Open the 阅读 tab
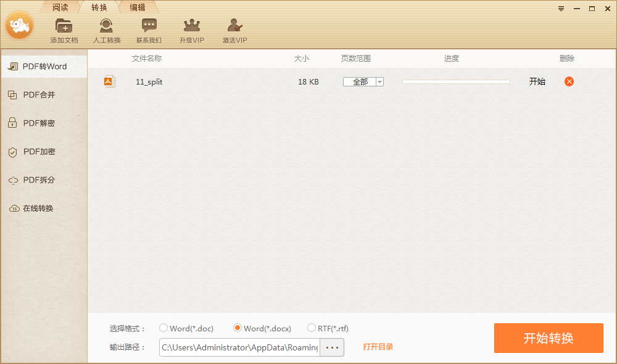Screen dimensions: 617x364 (60, 8)
